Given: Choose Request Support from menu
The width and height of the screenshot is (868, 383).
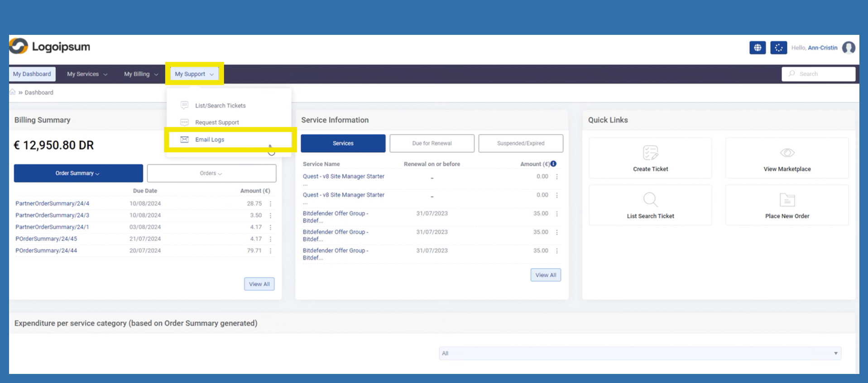Looking at the screenshot, I should [217, 122].
